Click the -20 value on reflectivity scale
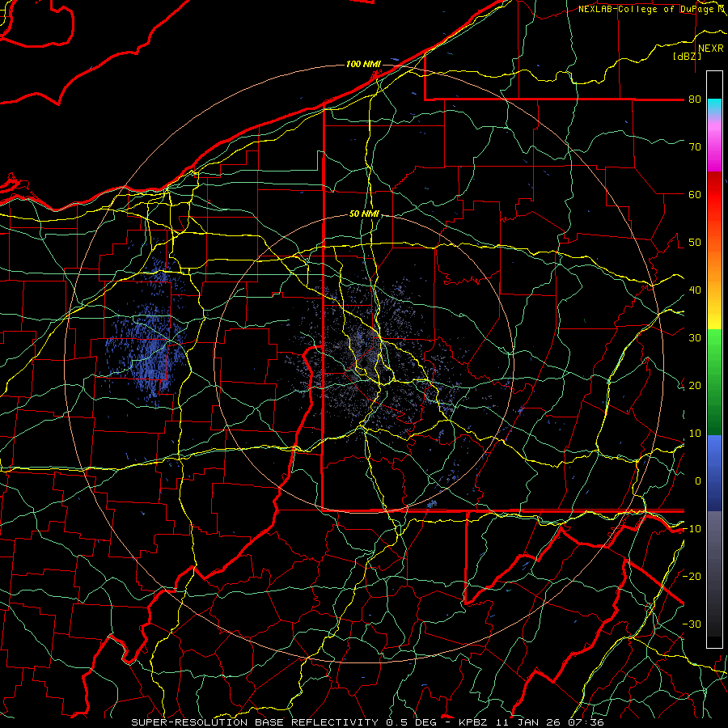Viewport: 728px width, 728px height. tap(692, 576)
